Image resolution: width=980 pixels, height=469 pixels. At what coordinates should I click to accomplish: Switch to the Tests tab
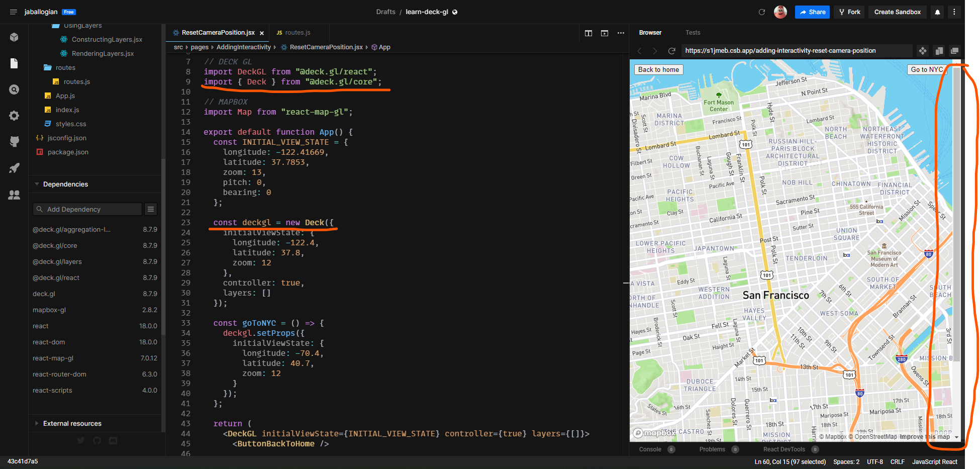[693, 32]
